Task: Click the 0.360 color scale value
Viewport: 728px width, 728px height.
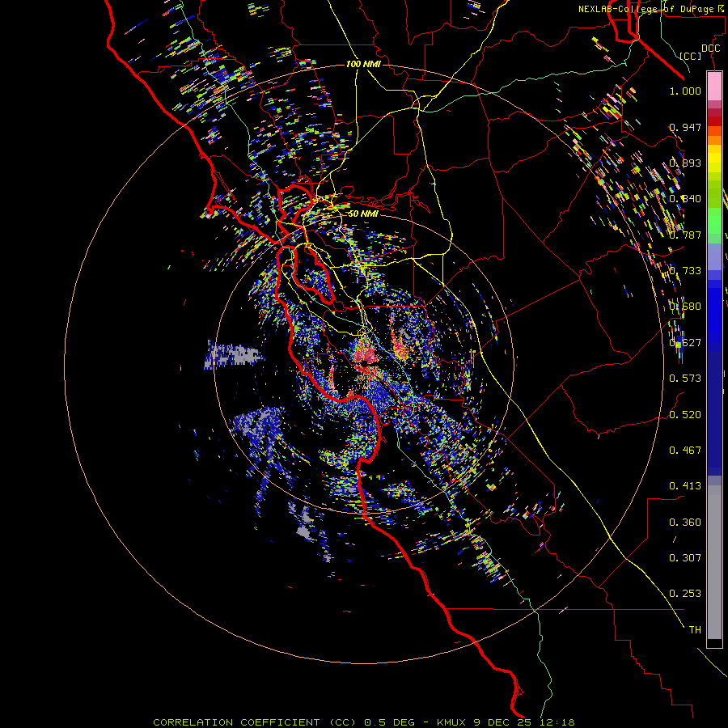Action: pyautogui.click(x=685, y=523)
